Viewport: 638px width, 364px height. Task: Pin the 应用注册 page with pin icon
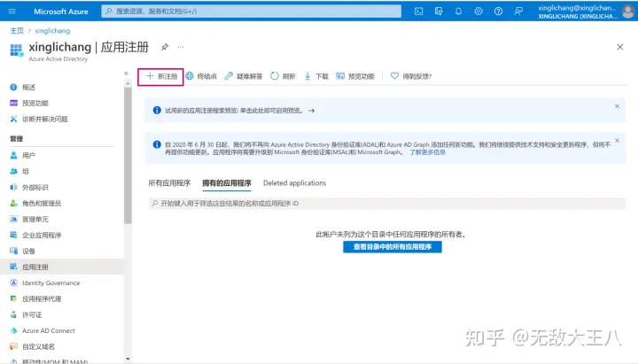(x=165, y=46)
